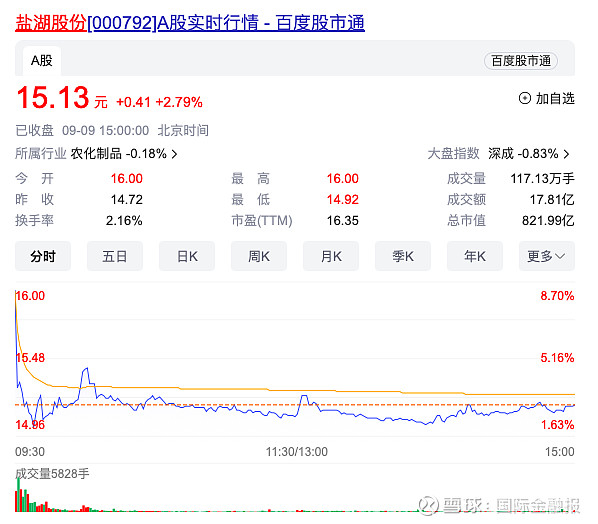Click the 昨收 value 14.72
The width and height of the screenshot is (598, 524).
point(127,199)
